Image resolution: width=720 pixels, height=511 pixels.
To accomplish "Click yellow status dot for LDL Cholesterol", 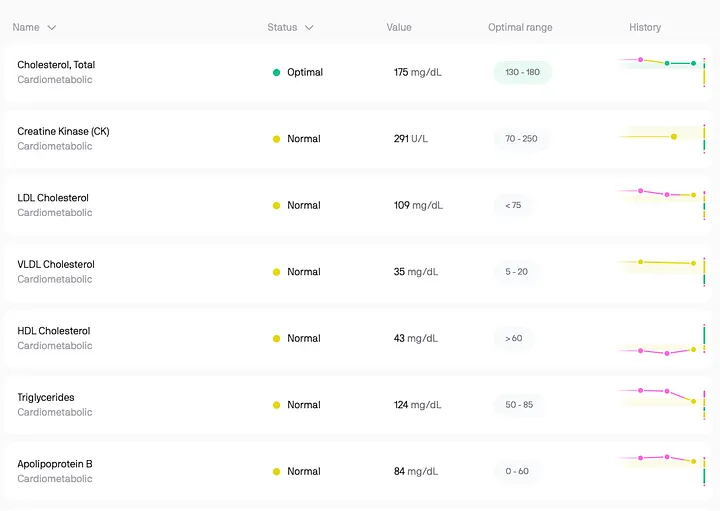I will coord(276,206).
